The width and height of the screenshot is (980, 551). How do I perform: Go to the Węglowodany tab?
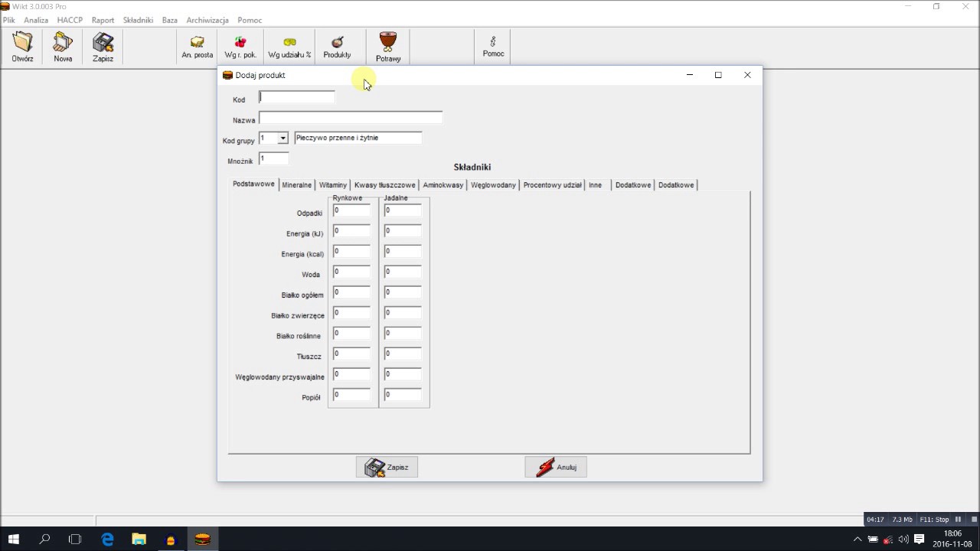[x=493, y=185]
